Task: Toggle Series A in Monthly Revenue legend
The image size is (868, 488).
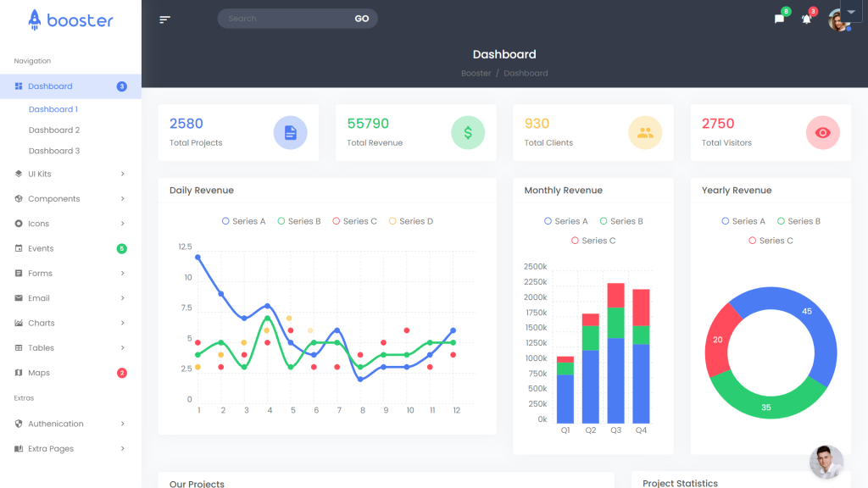Action: pos(565,221)
